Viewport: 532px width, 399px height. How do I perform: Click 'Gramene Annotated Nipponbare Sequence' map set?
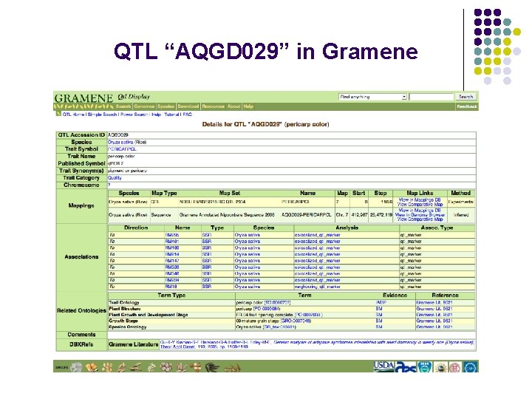(227, 215)
